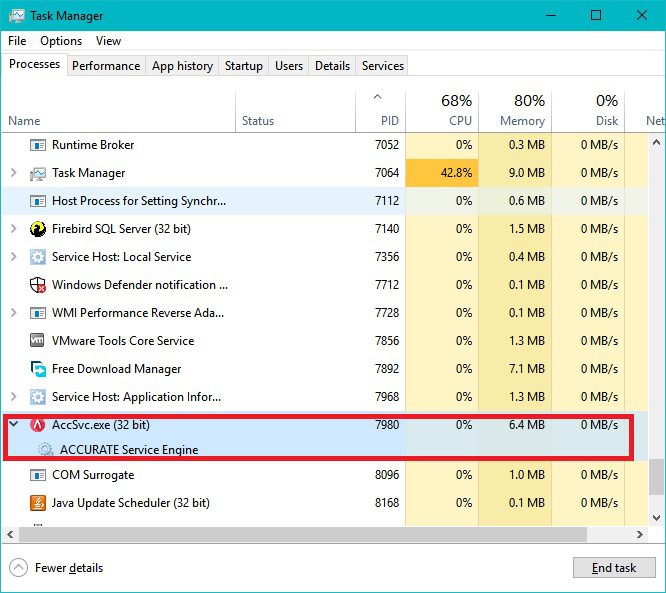Select the Runtime Broker process name
This screenshot has height=593, width=666.
(x=93, y=145)
